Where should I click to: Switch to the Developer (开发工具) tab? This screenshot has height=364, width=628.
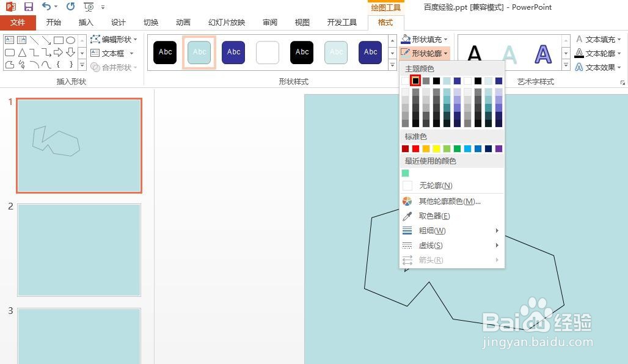[x=341, y=23]
